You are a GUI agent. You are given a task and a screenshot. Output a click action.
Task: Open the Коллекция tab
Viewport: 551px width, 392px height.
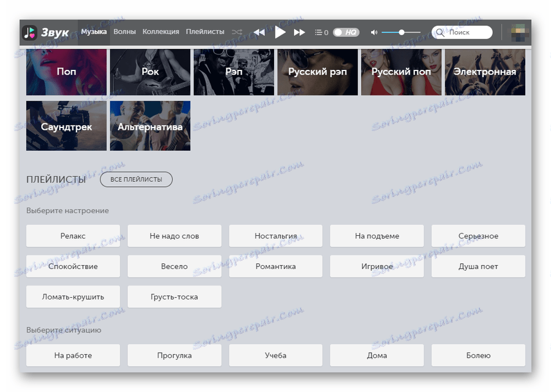(x=160, y=32)
